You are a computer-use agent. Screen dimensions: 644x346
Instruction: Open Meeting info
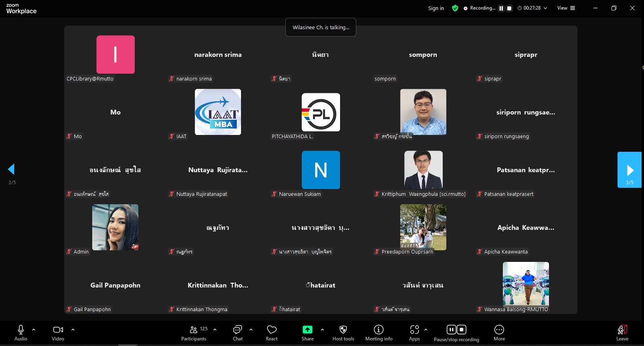click(379, 333)
